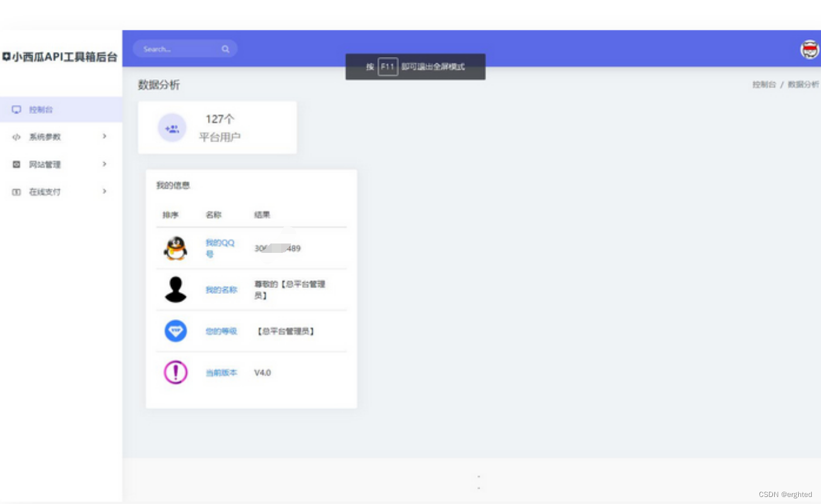
Task: Click the 网站管理 sidebar icon
Action: click(16, 164)
